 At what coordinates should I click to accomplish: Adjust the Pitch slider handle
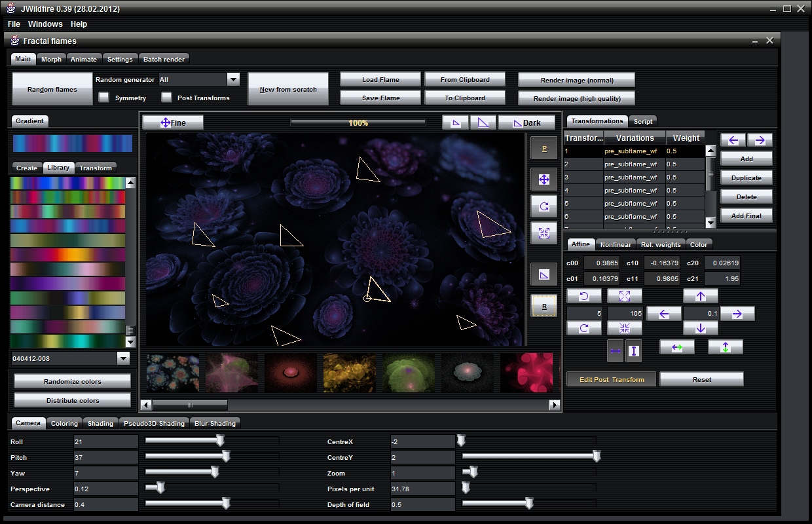[227, 457]
